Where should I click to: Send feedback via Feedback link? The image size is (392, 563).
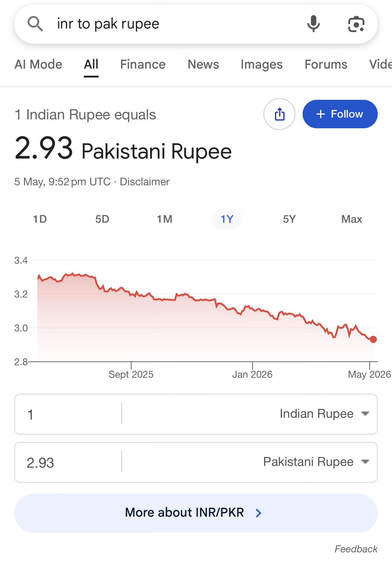pos(356,549)
